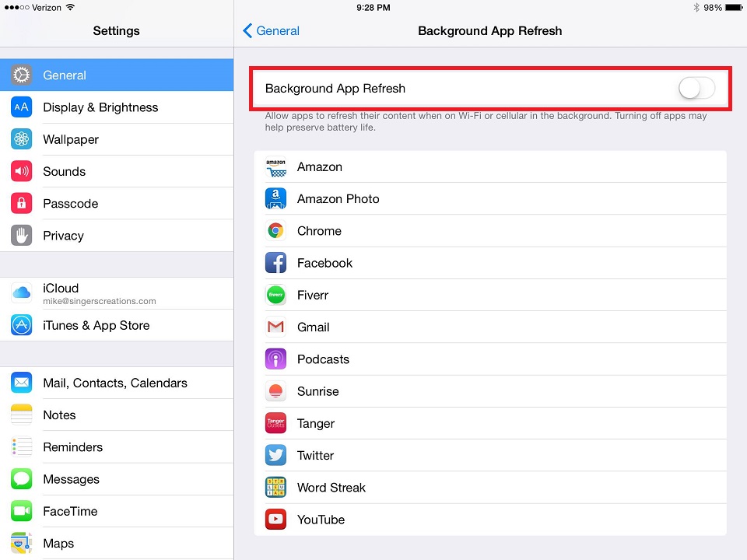Viewport: 747px width, 560px height.
Task: Tap the Sounds speaker icon
Action: pyautogui.click(x=22, y=171)
